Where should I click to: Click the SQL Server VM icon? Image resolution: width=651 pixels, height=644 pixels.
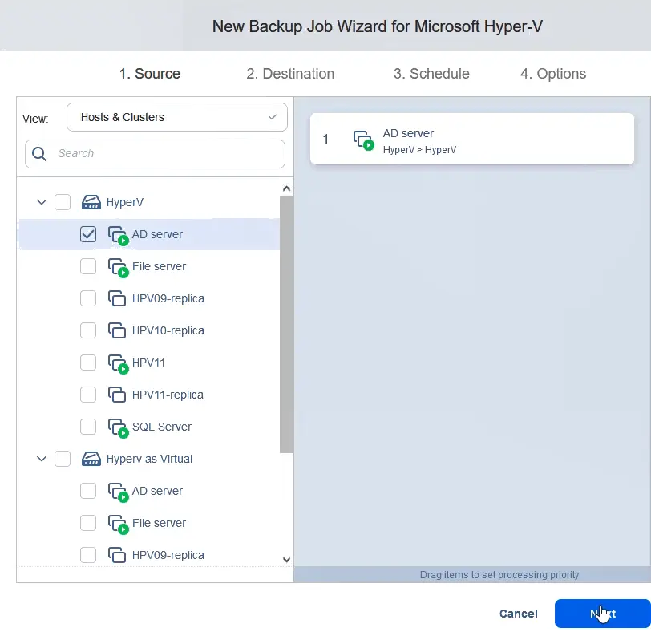click(x=118, y=428)
